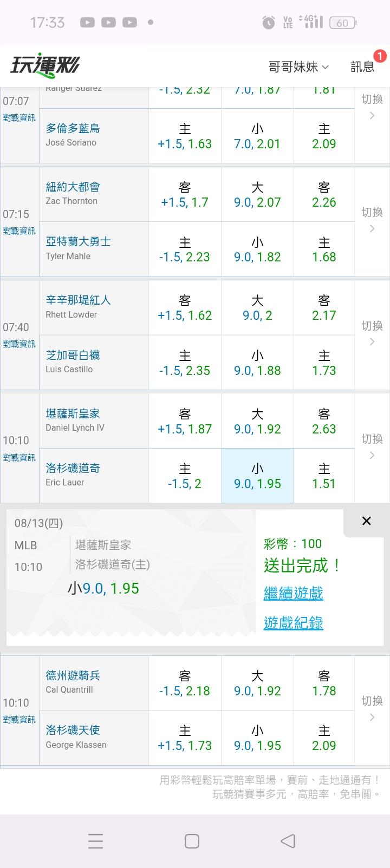Click the 繼續遊戲 link
The height and width of the screenshot is (868, 390).
294,593
